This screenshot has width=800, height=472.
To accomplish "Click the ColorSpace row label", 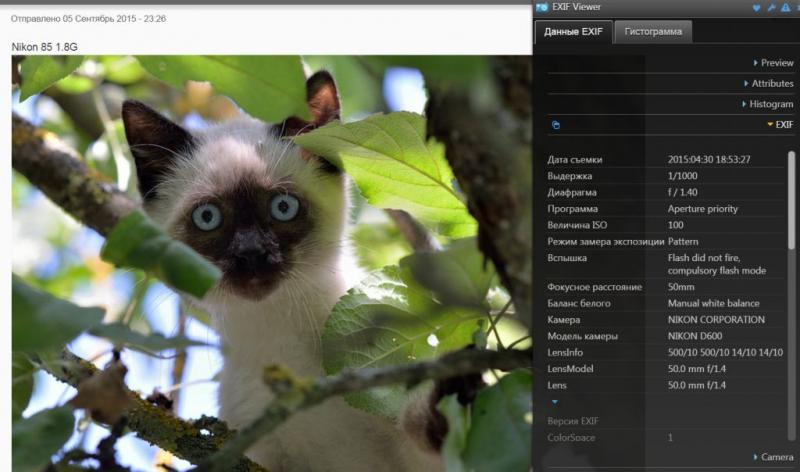I will (571, 437).
